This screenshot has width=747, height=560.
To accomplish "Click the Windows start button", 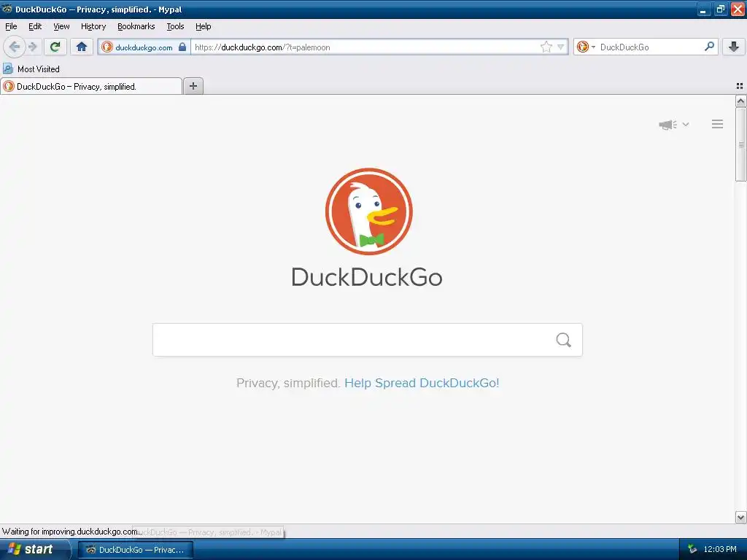I will pyautogui.click(x=35, y=549).
